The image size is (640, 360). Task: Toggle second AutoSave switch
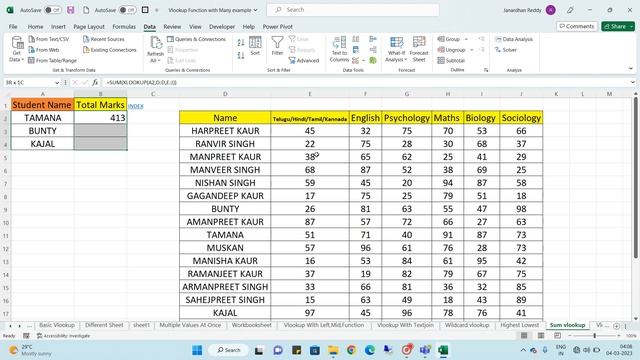click(127, 10)
